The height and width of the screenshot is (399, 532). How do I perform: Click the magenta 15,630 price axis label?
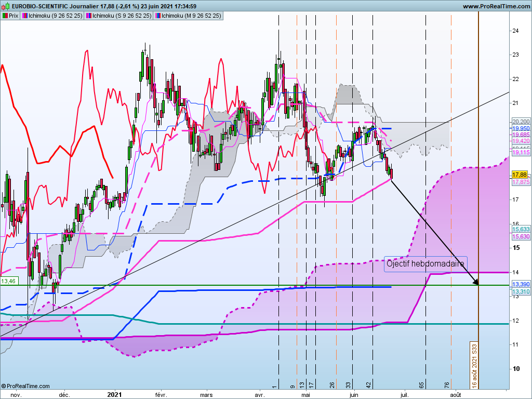click(521, 236)
